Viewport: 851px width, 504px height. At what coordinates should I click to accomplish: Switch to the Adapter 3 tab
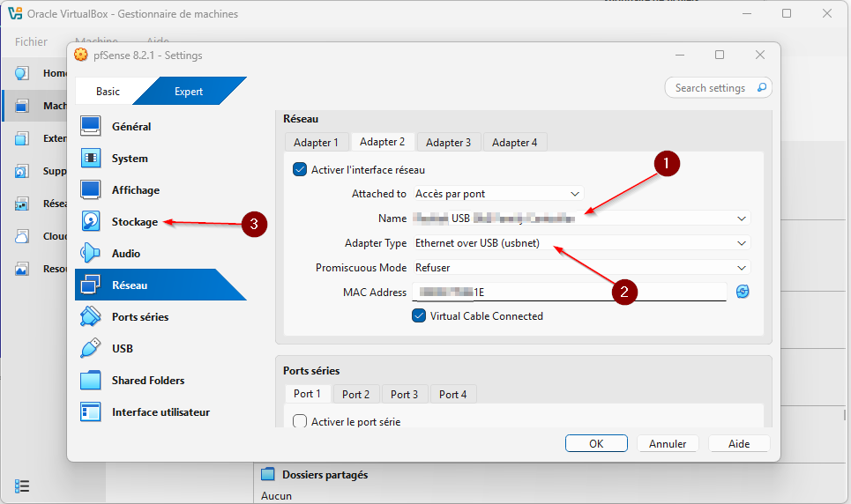pos(448,142)
